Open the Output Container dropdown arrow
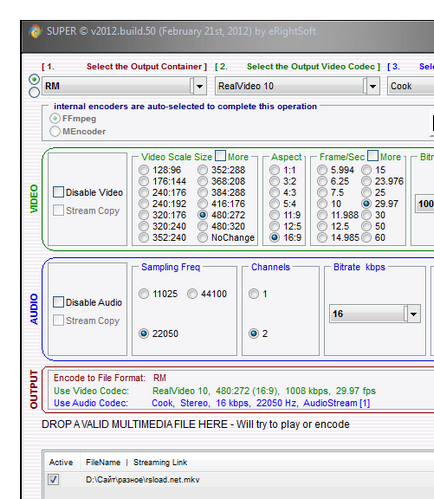The height and width of the screenshot is (499, 434). (199, 86)
